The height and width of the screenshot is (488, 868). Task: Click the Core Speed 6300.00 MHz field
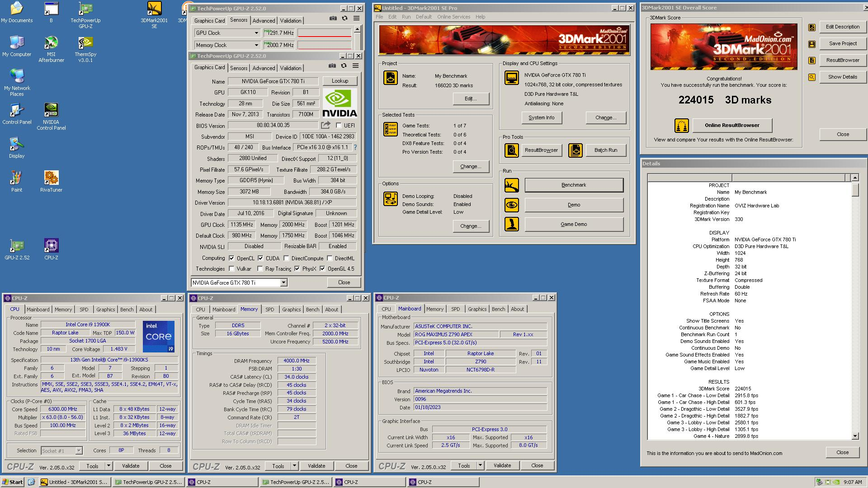click(63, 409)
